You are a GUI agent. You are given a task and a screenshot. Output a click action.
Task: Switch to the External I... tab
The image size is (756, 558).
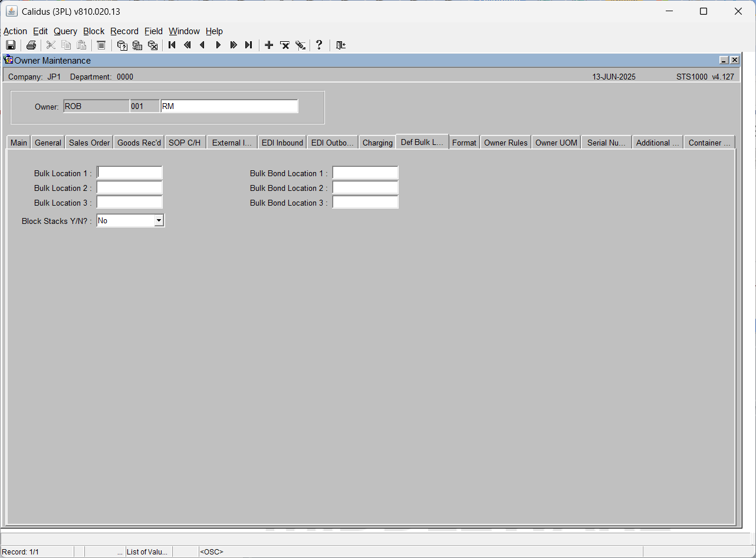click(232, 143)
